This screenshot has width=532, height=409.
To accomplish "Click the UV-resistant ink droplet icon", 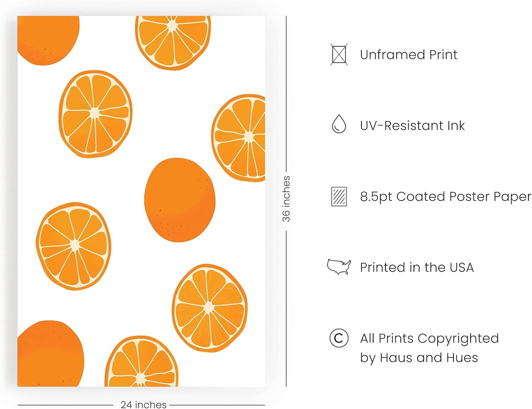I will click(339, 124).
